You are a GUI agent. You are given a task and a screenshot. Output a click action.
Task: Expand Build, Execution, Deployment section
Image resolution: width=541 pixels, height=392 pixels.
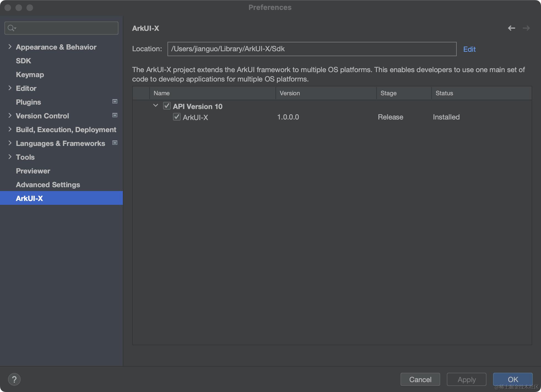coord(10,129)
